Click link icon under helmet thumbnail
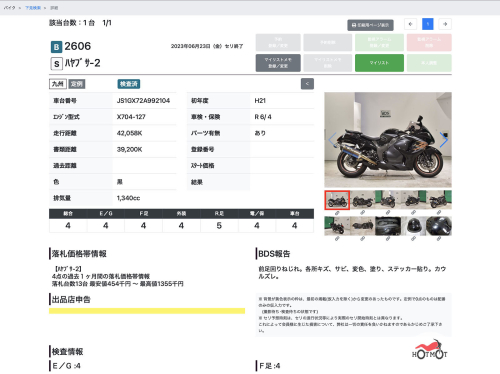 pos(413,239)
